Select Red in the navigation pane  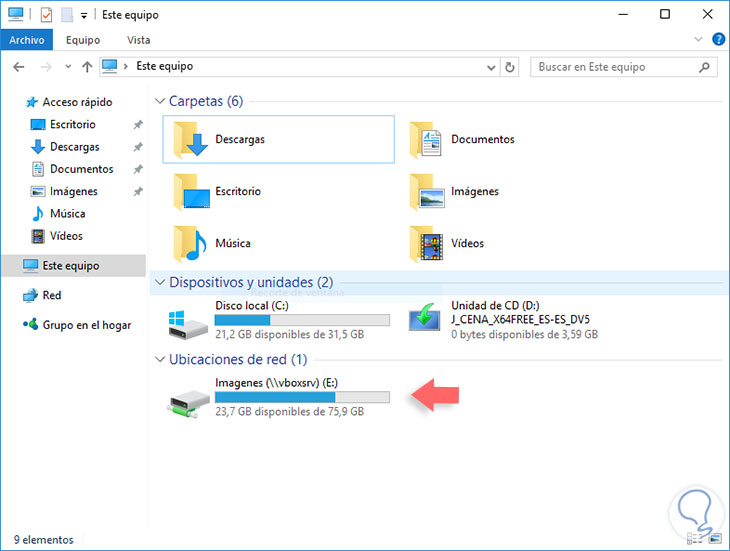(52, 295)
